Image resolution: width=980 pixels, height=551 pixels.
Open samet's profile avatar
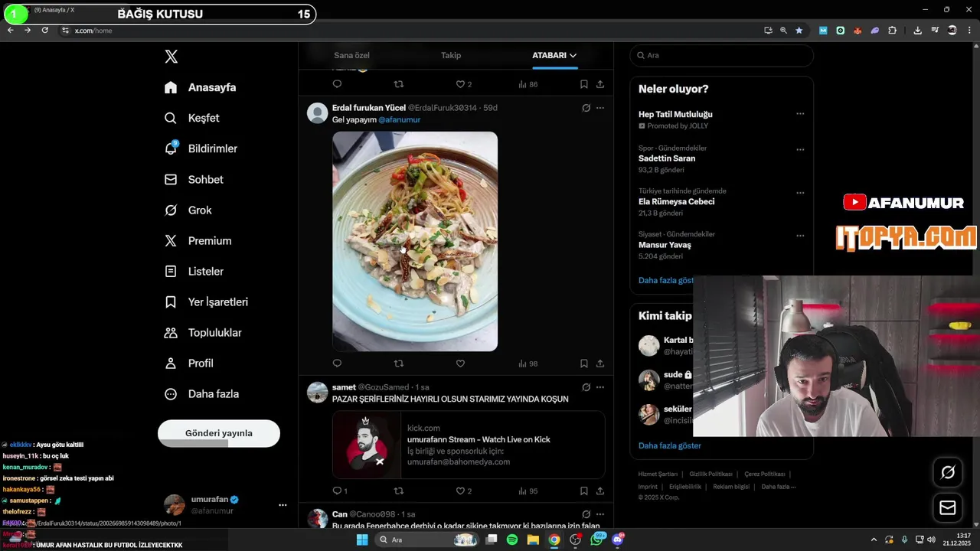pyautogui.click(x=318, y=392)
